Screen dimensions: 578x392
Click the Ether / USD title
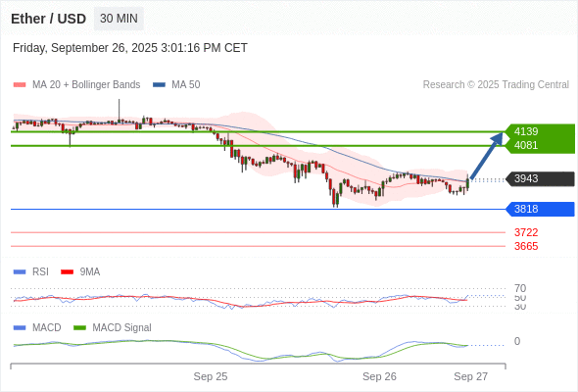(48, 19)
